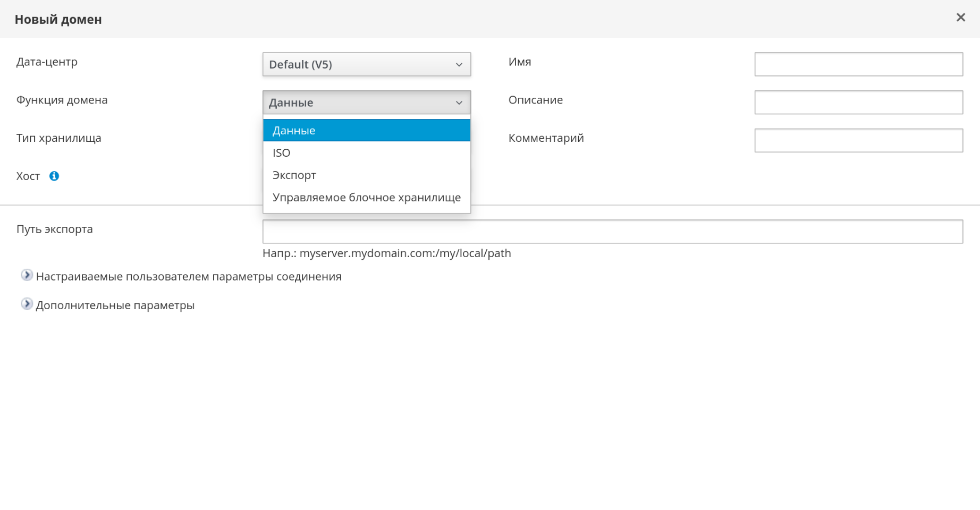
Task: Expand Дополнительные параметры section label
Action: point(115,305)
